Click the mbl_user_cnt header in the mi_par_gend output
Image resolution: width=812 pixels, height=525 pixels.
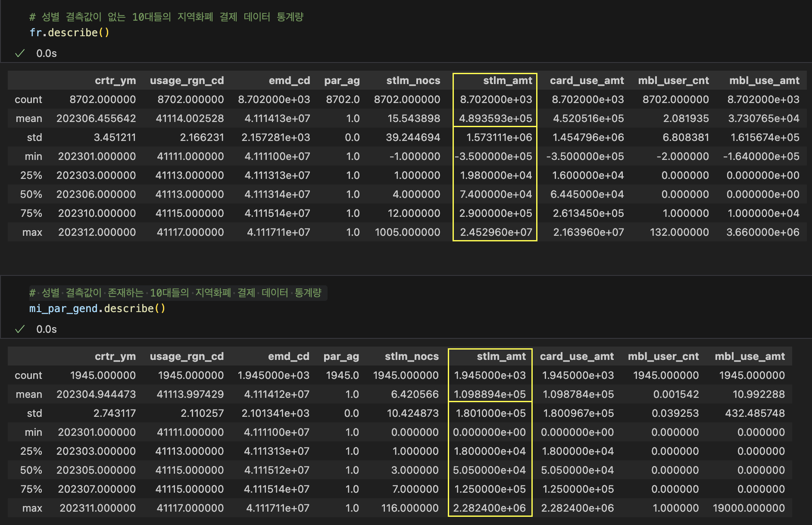click(x=663, y=356)
